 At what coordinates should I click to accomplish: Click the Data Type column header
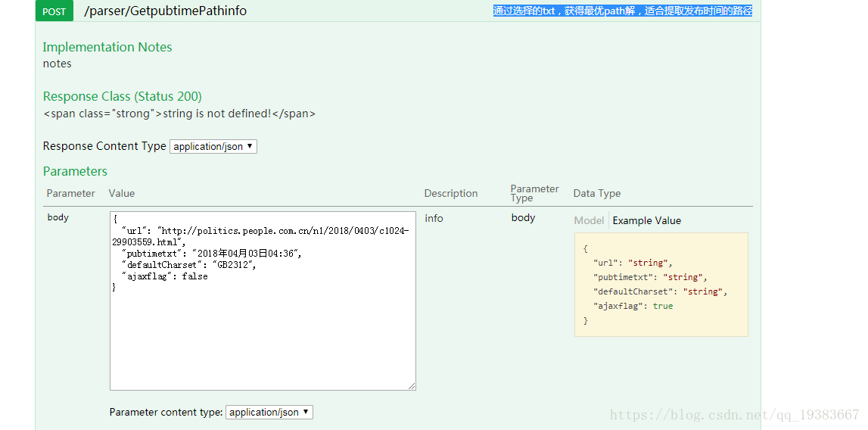pyautogui.click(x=597, y=193)
